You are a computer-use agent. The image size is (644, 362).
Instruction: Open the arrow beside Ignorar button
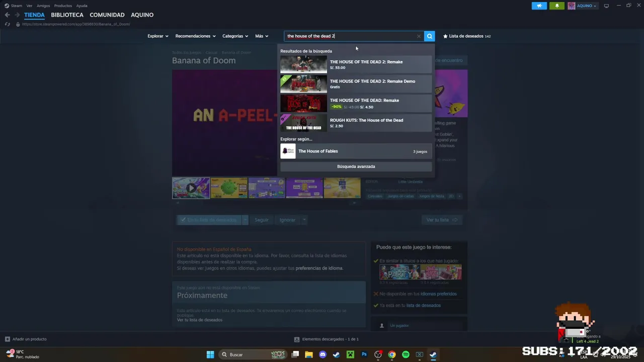pos(304,220)
